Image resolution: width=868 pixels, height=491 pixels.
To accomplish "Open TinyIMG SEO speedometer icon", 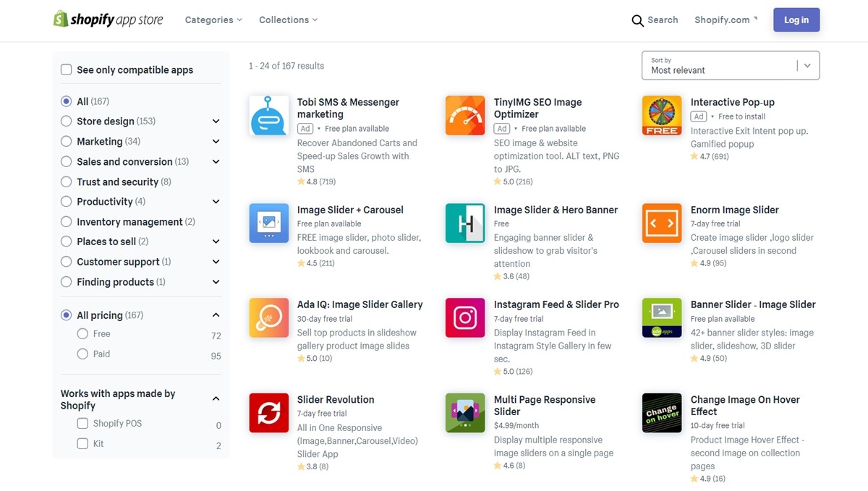I will [465, 116].
